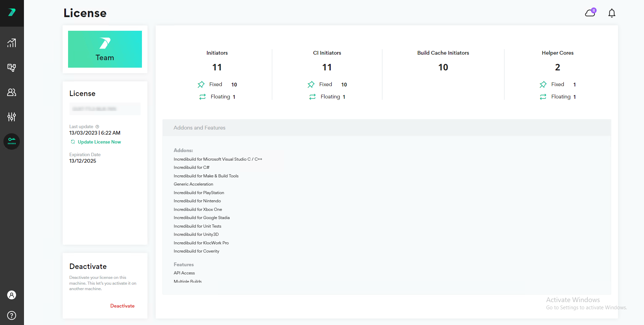This screenshot has width=644, height=325.
Task: Open the user profile icon
Action: click(12, 295)
